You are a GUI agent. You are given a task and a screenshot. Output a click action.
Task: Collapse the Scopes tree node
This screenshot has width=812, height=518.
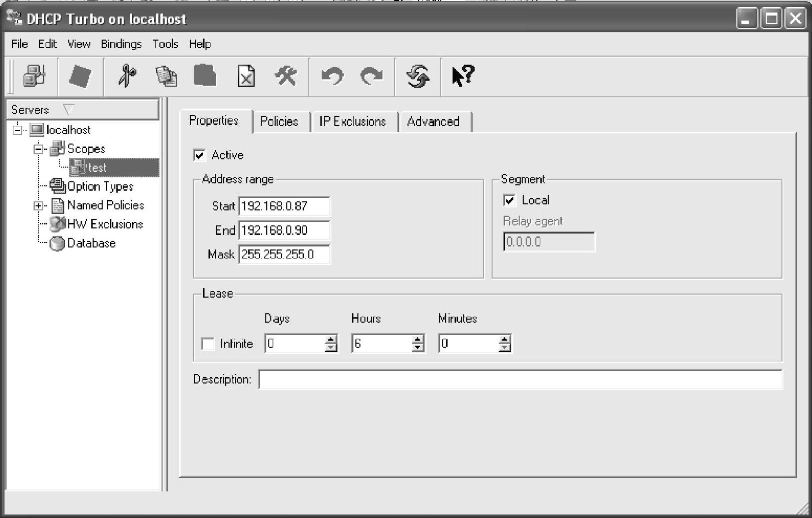click(39, 149)
